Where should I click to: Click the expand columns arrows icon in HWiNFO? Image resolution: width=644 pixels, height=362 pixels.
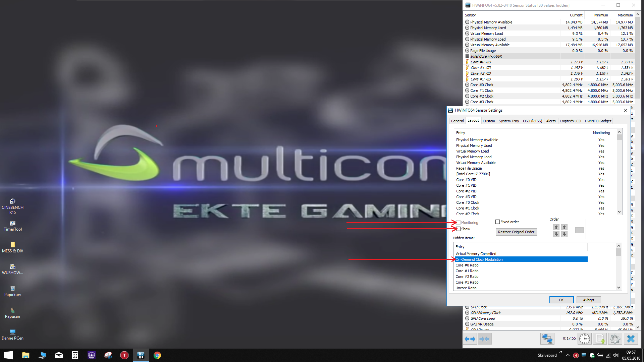coord(470,339)
